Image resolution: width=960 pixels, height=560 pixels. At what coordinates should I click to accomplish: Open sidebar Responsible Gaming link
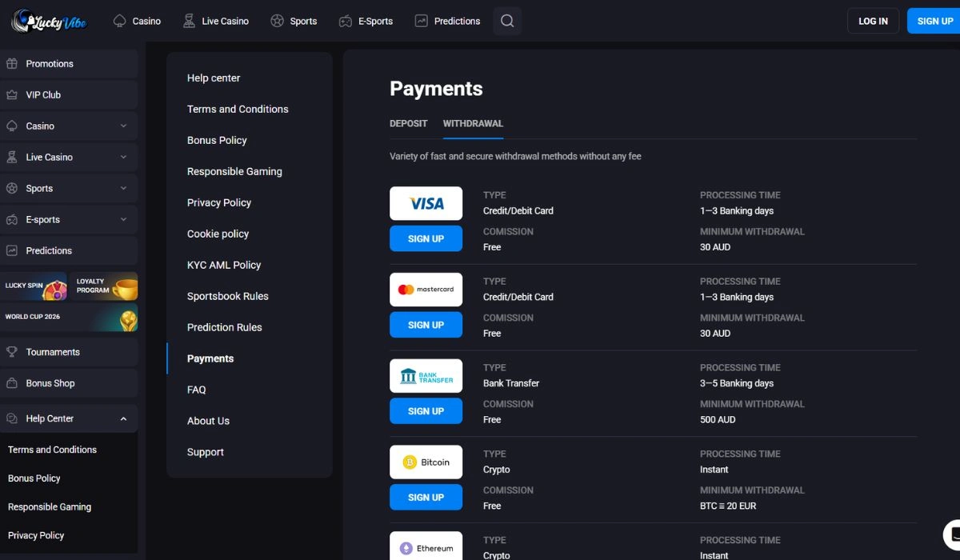click(x=50, y=507)
